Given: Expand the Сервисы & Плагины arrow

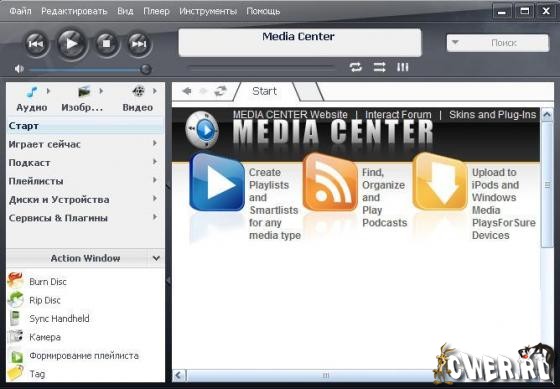Looking at the screenshot, I should (155, 217).
